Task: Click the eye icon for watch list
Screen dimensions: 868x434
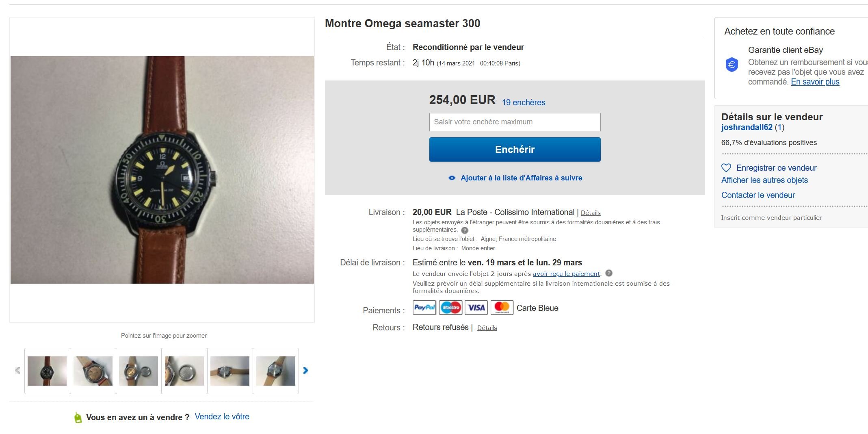Action: [452, 178]
